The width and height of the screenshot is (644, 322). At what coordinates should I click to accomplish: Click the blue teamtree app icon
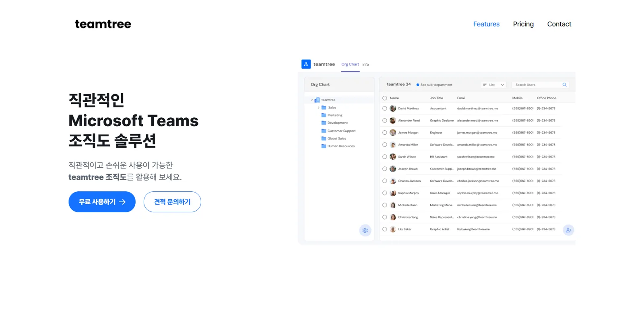306,64
